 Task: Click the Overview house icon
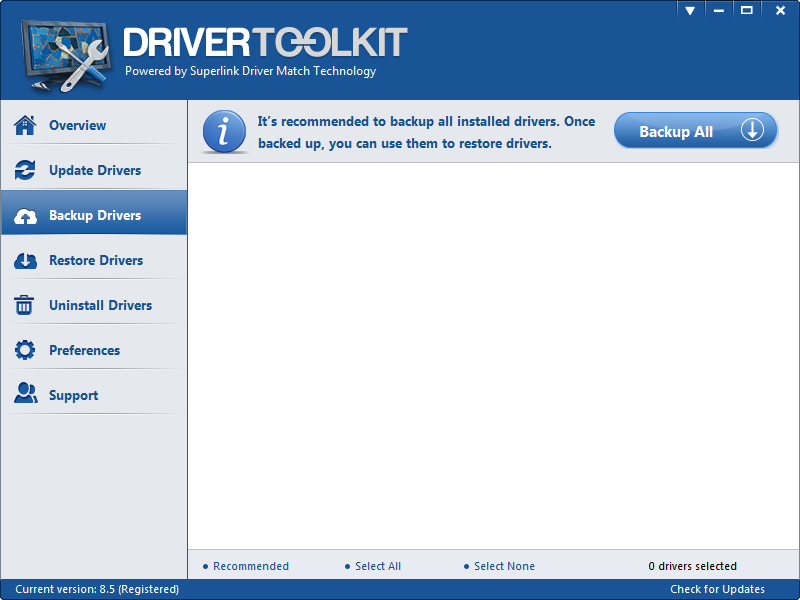25,125
